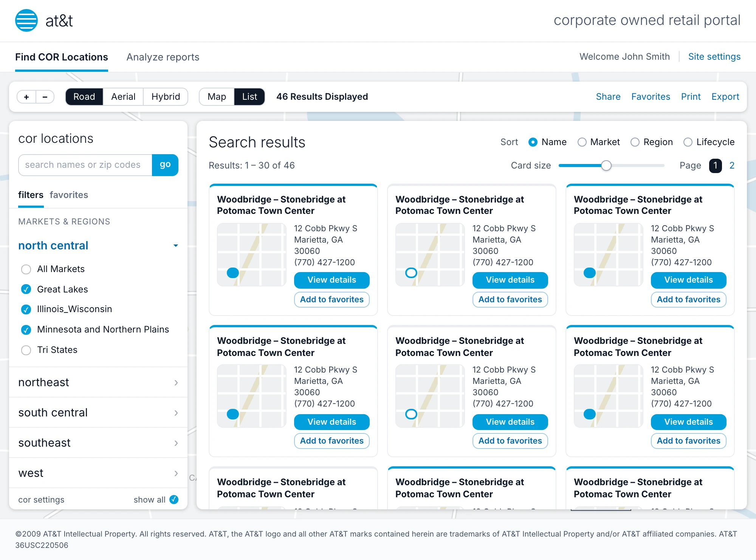The height and width of the screenshot is (560, 756).
Task: Expand the southeast region
Action: (x=98, y=443)
